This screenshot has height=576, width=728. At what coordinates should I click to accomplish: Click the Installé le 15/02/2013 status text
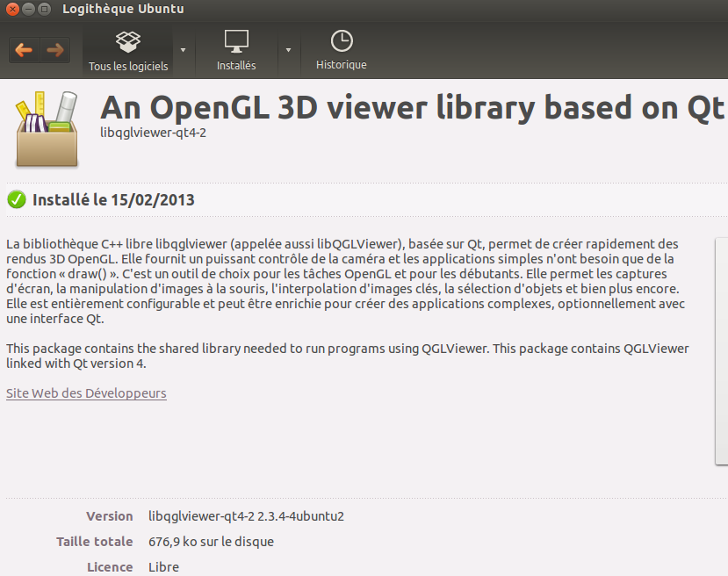[x=113, y=200]
